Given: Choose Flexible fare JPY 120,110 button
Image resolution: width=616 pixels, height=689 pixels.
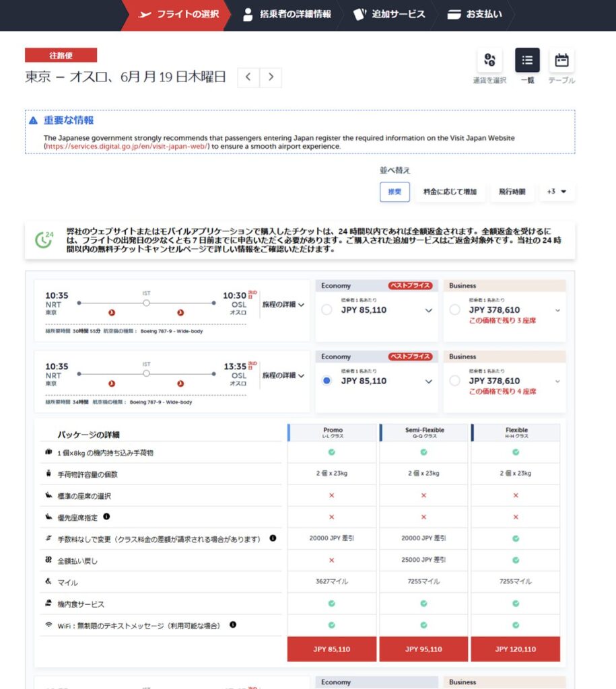Looking at the screenshot, I should (515, 649).
